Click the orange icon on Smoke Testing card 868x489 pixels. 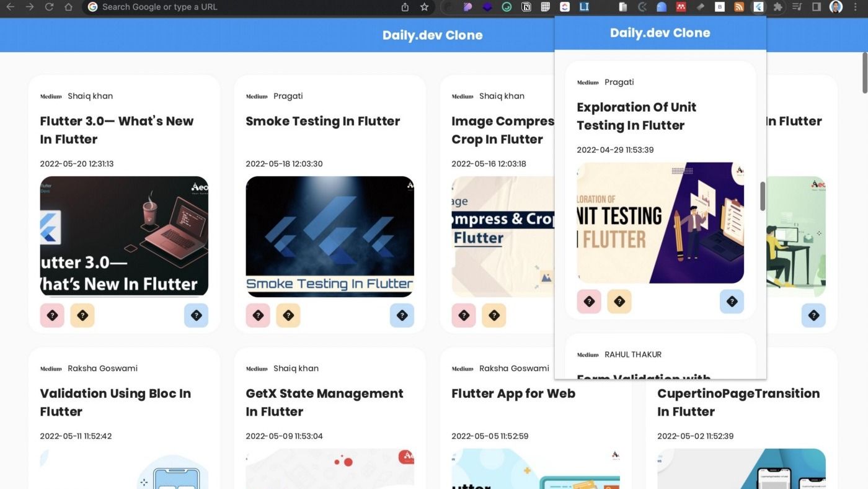[x=288, y=315]
